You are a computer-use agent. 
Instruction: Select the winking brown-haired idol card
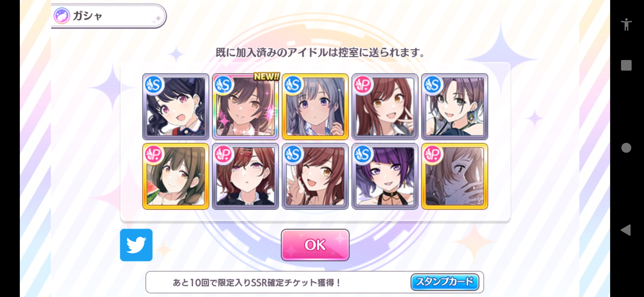(315, 176)
